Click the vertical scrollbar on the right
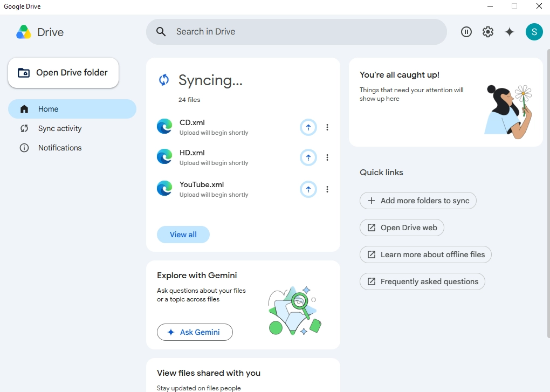This screenshot has height=392, width=550. [548, 193]
